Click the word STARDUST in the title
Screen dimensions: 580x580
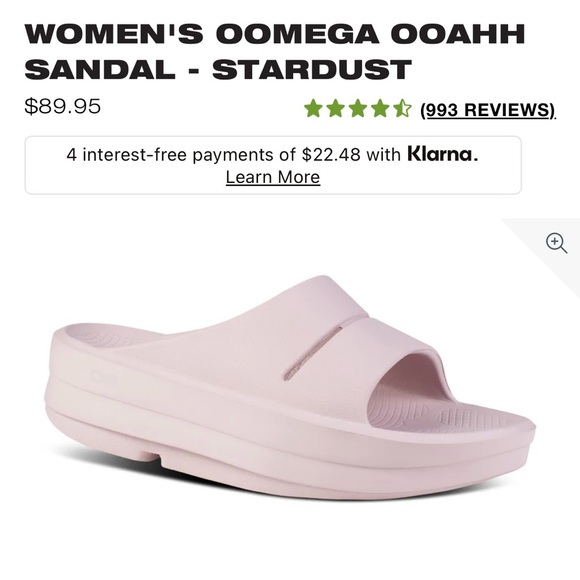pos(312,69)
